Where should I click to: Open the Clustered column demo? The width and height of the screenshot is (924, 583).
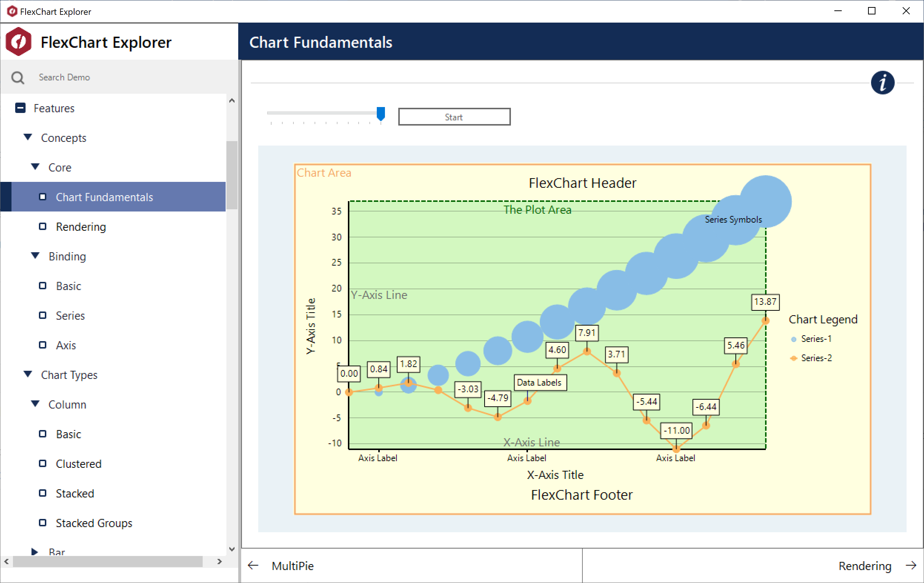click(x=78, y=464)
